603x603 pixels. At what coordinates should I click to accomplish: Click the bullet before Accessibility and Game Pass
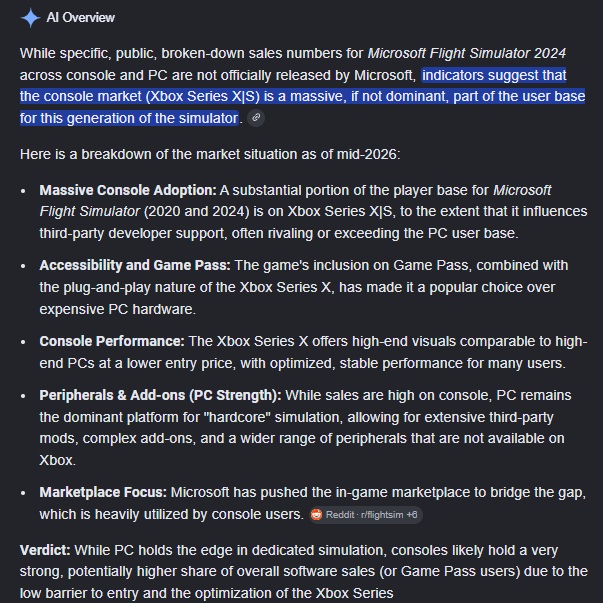point(23,266)
